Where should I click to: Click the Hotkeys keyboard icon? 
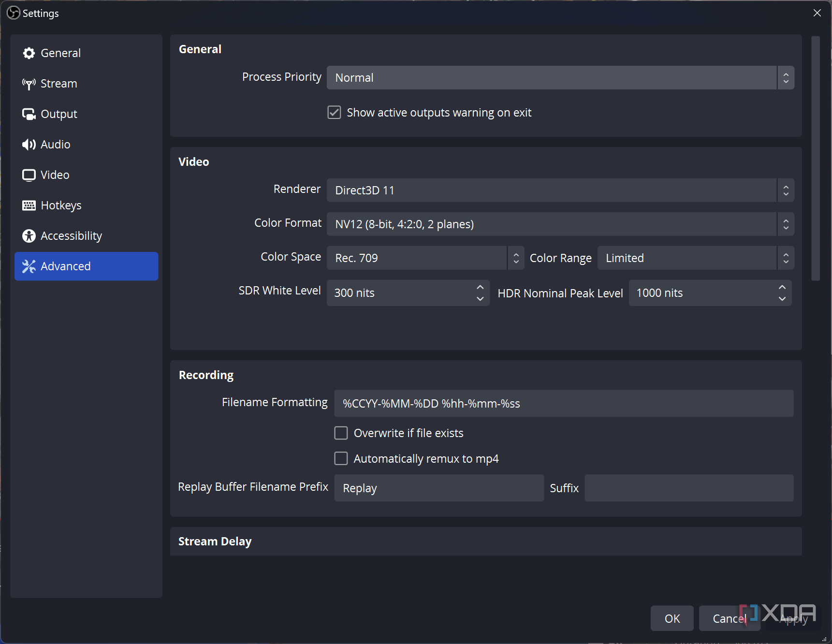click(x=29, y=205)
